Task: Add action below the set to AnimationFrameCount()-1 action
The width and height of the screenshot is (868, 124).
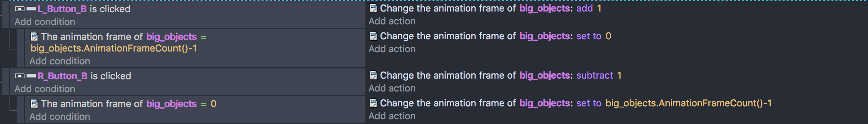Action: tap(392, 116)
